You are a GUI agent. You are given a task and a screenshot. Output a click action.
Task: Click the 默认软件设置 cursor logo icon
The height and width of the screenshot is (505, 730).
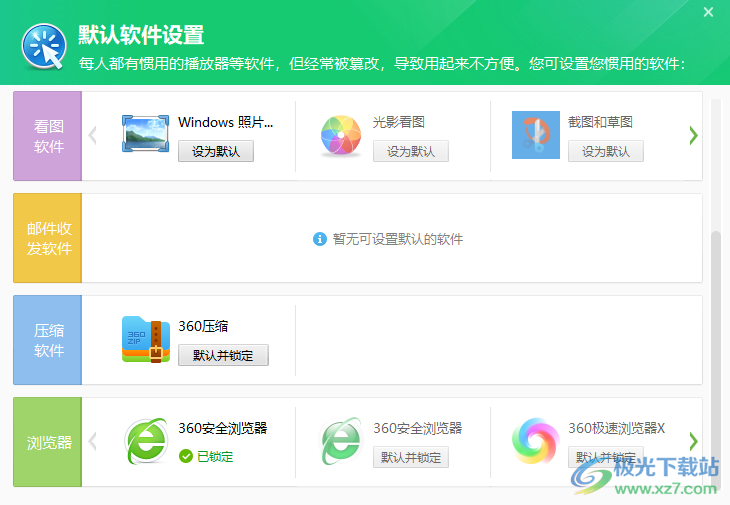[44, 47]
